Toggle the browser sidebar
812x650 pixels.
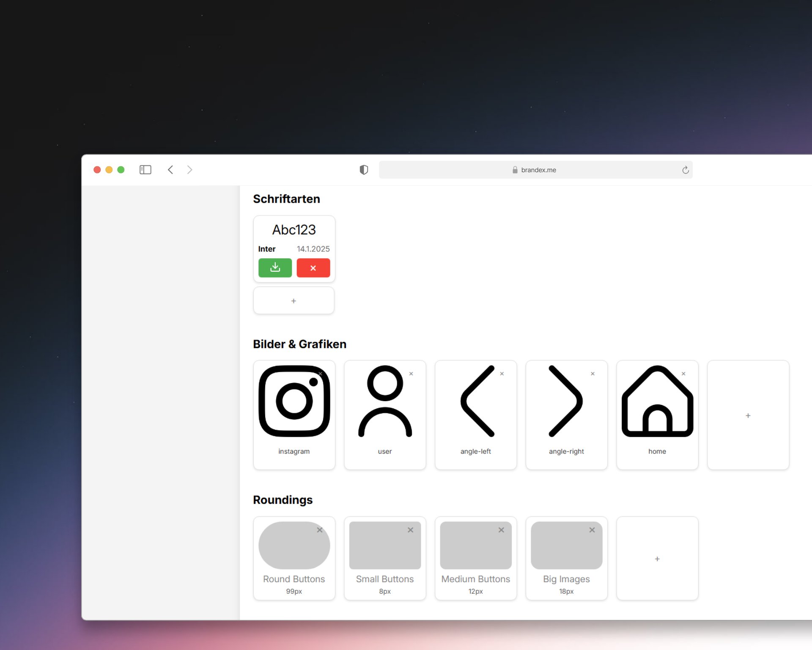145,170
